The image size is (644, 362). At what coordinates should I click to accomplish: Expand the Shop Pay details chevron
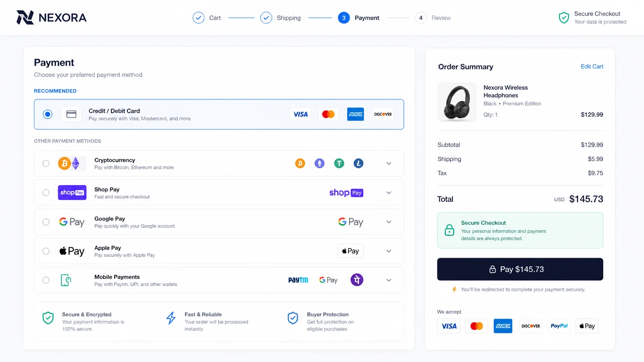(389, 193)
